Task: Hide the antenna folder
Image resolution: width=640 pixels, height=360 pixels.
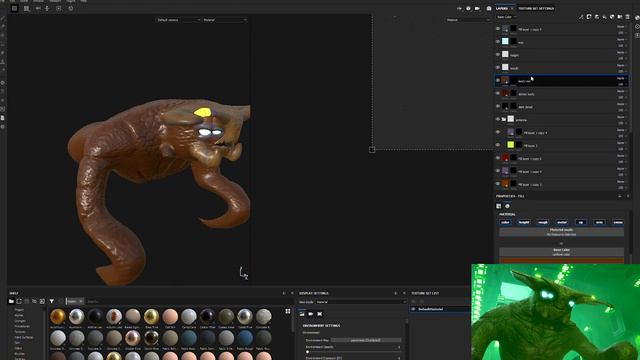Action: click(x=498, y=119)
